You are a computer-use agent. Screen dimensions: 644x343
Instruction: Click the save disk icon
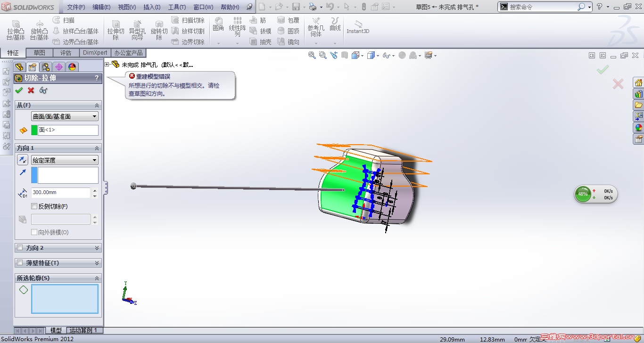296,7
